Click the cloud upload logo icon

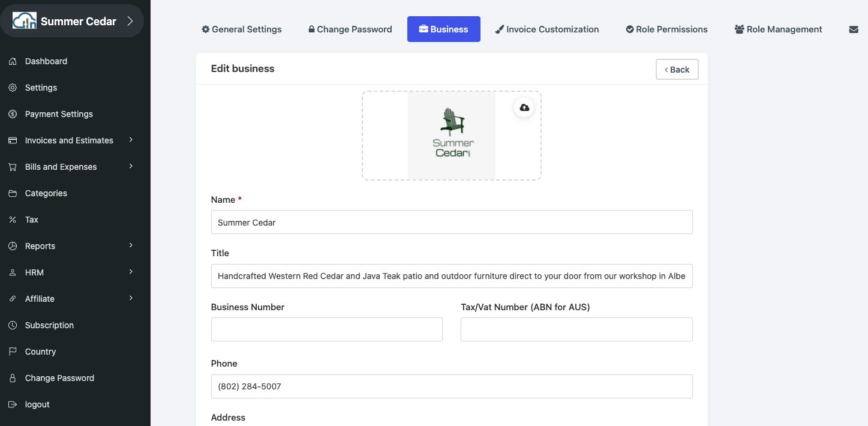click(x=524, y=107)
